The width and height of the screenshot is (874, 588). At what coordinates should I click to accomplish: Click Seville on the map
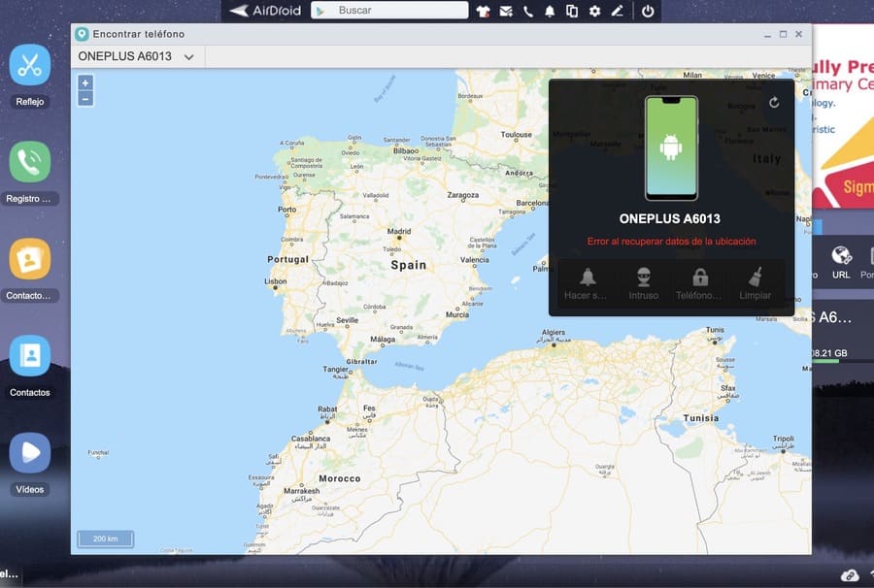click(x=348, y=320)
